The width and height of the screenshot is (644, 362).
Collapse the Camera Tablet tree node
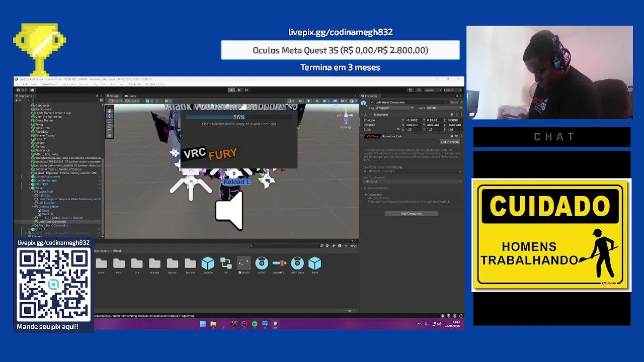coord(33,207)
